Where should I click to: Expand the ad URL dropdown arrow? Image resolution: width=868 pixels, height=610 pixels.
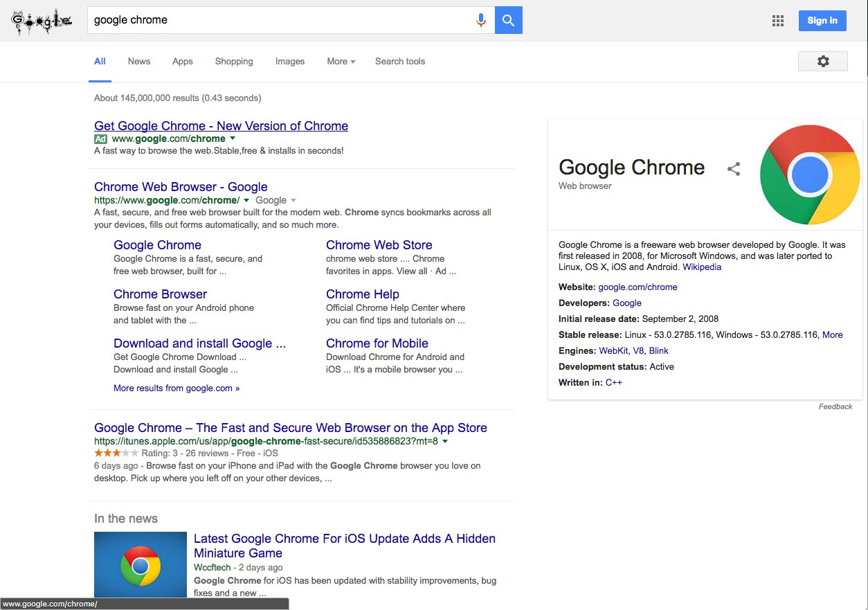tap(233, 139)
